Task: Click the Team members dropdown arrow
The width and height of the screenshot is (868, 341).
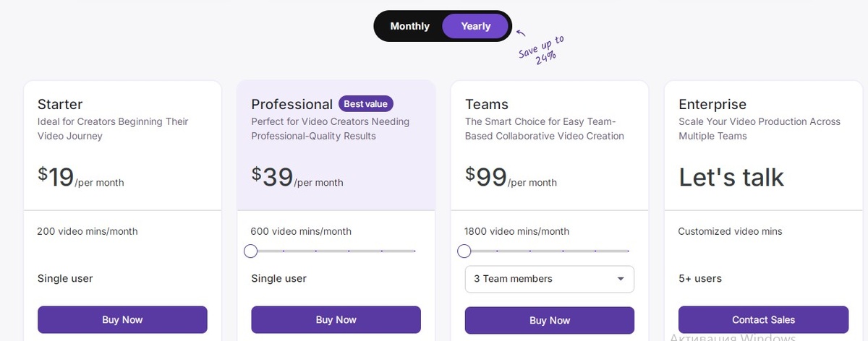Action: pyautogui.click(x=621, y=279)
